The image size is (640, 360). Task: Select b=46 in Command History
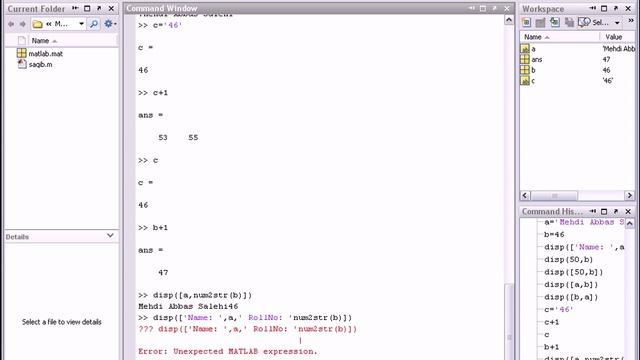pyautogui.click(x=554, y=235)
